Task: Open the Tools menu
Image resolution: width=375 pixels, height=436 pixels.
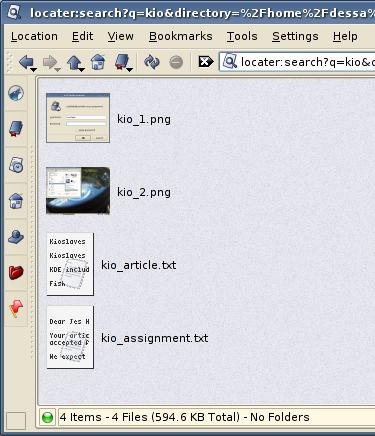Action: pos(242,36)
